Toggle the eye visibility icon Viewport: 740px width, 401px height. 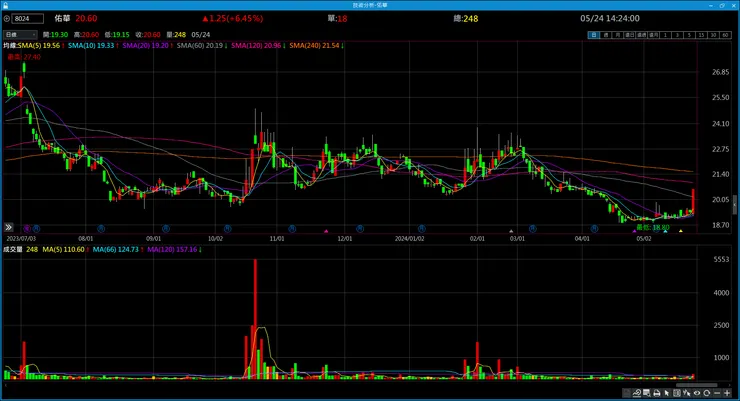(x=697, y=393)
